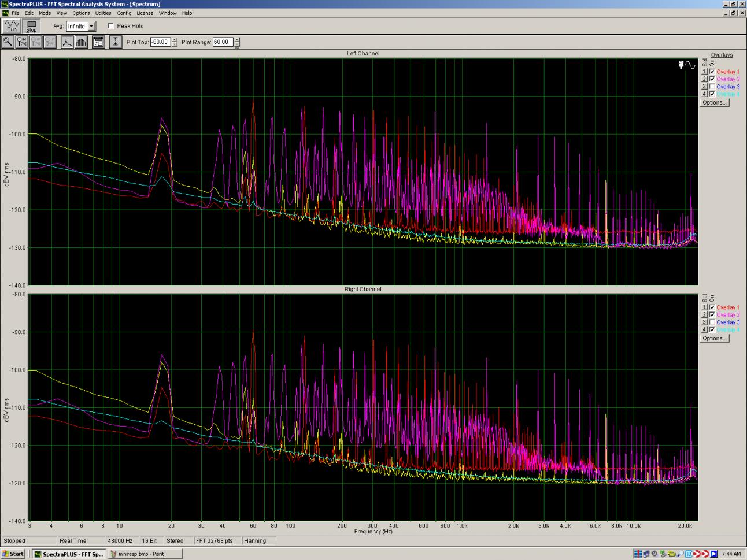Decrease Plot Range with down arrow

237,44
